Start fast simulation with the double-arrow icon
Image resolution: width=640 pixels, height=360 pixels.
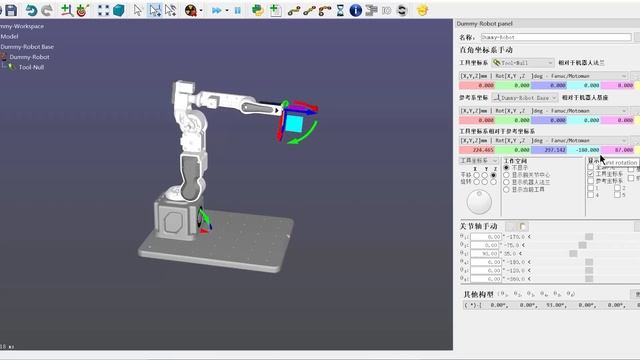[x=216, y=11]
